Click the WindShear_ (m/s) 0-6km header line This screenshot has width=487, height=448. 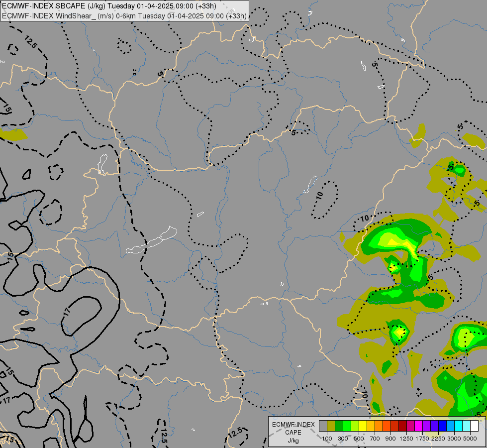124,16
